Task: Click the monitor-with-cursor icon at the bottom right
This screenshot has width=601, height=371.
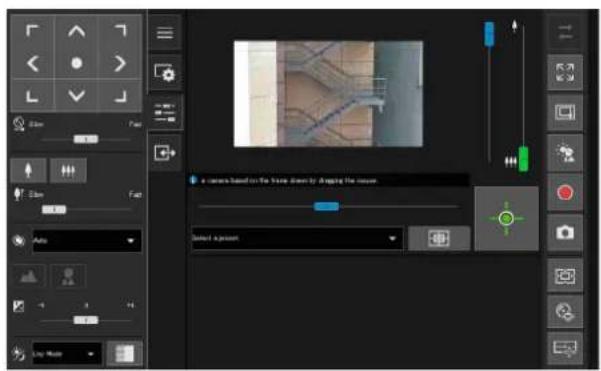Action: click(565, 348)
